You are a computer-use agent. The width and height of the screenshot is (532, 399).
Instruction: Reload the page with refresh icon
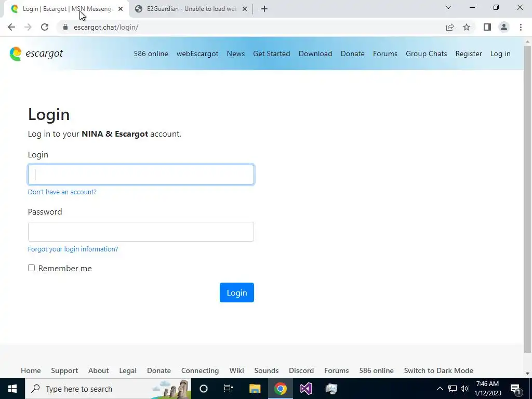[x=45, y=27]
